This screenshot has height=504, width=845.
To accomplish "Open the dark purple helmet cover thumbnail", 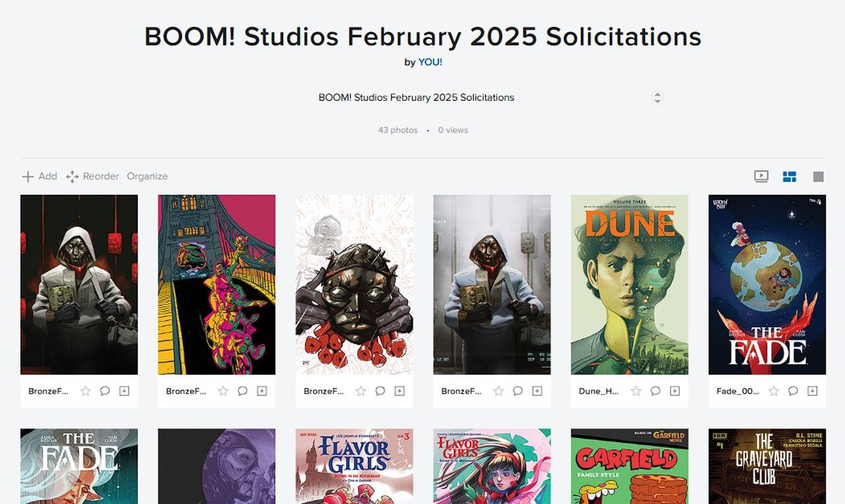I will [217, 466].
